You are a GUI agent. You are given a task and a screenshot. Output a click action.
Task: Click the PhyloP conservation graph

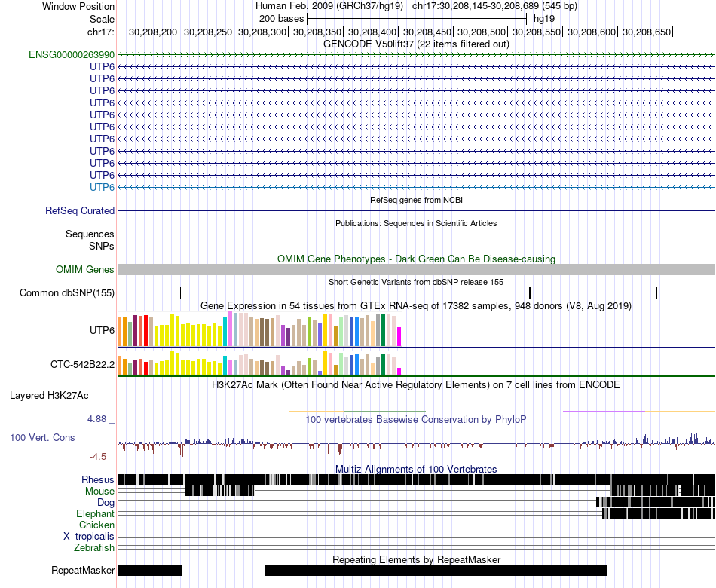pos(416,443)
